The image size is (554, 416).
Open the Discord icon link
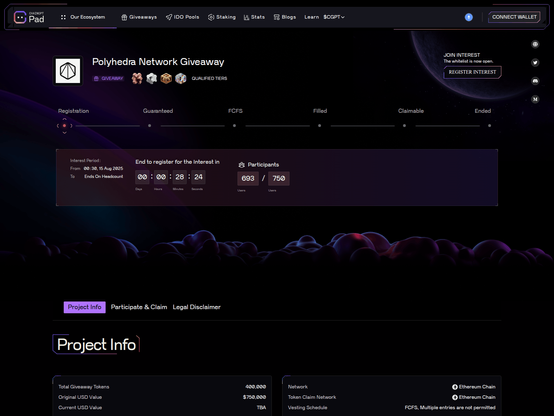point(535,81)
